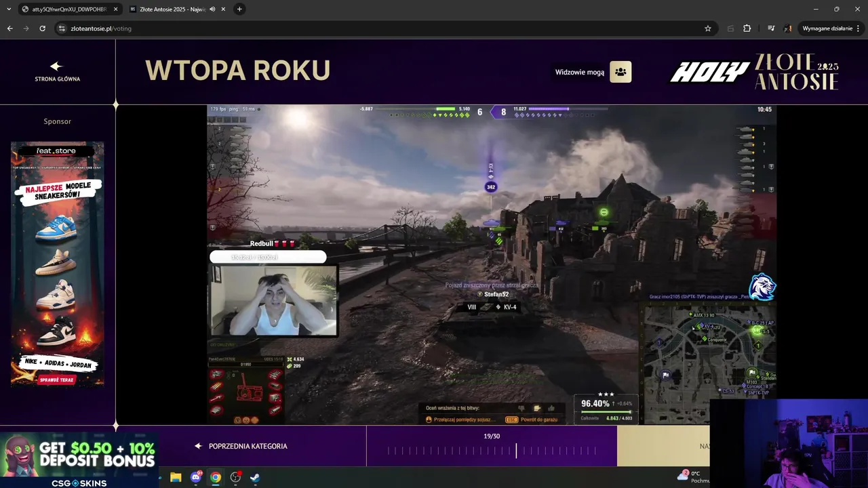868x488 pixels.
Task: Open Discord from the taskbar
Action: (196, 477)
